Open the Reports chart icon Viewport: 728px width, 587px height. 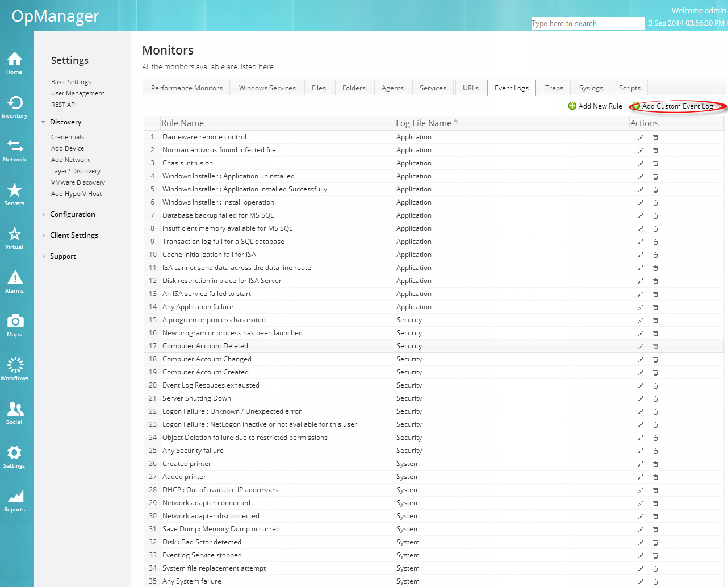click(15, 500)
